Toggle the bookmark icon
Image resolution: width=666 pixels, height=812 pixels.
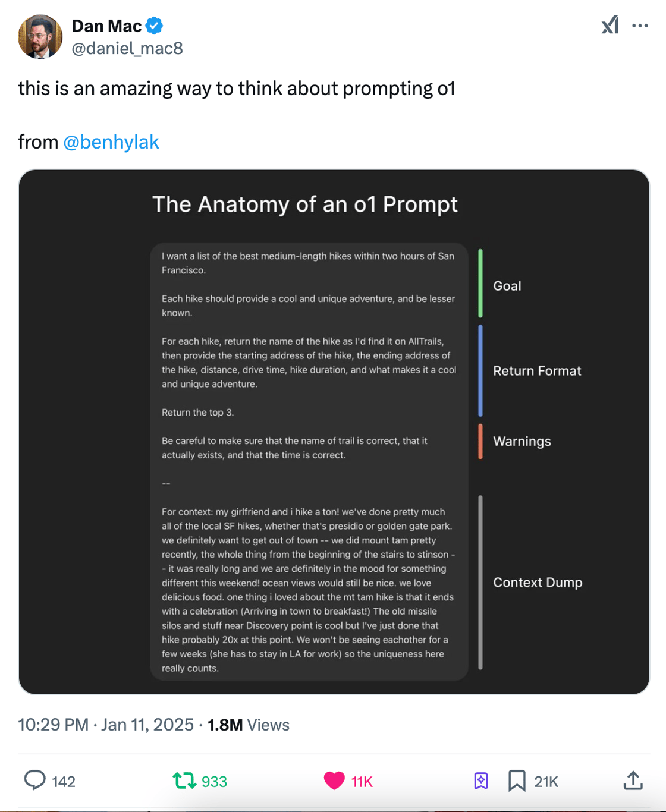517,780
